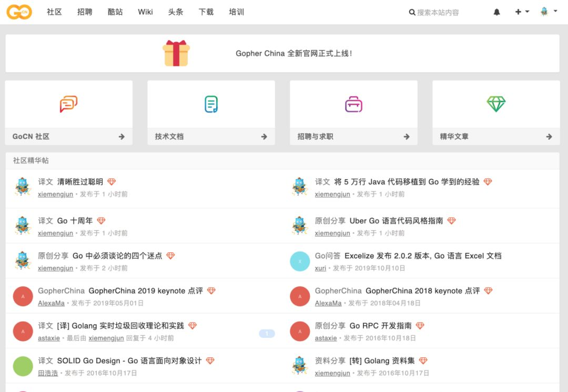Open the post 清晰胜过聪明
Image resolution: width=568 pixels, height=392 pixels.
tap(80, 182)
